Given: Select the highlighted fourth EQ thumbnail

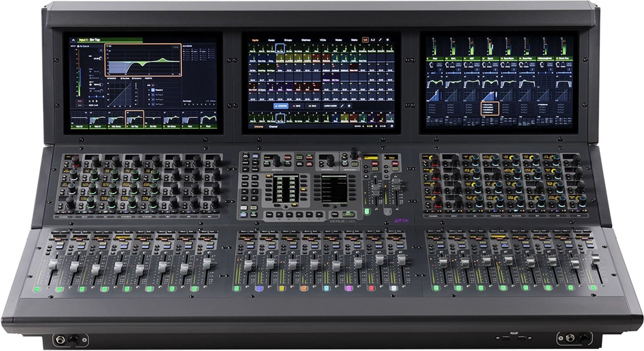Looking at the screenshot, I should coord(134,120).
